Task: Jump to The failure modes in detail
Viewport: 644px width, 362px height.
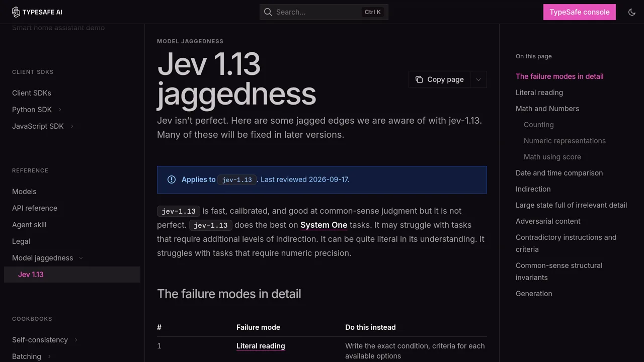Action: tap(559, 76)
